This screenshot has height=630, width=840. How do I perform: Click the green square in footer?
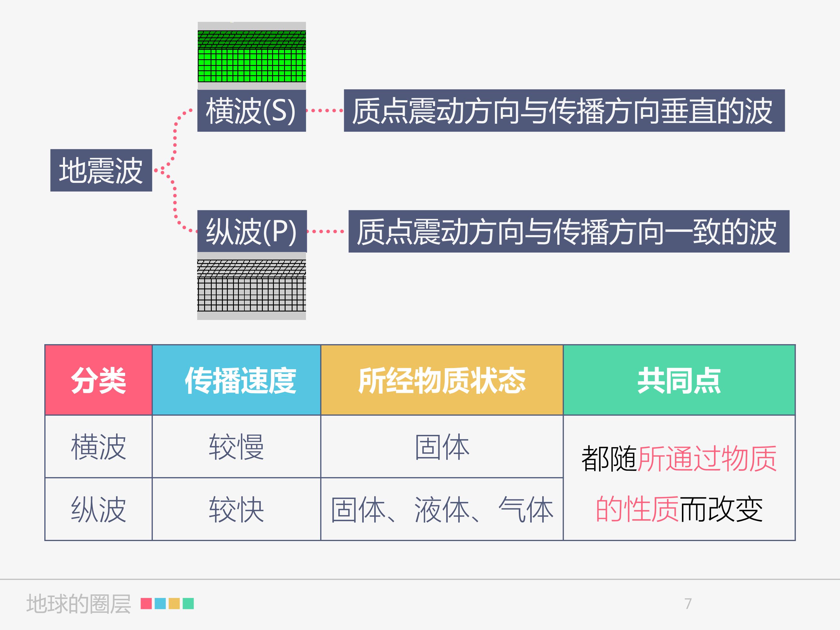pyautogui.click(x=188, y=603)
